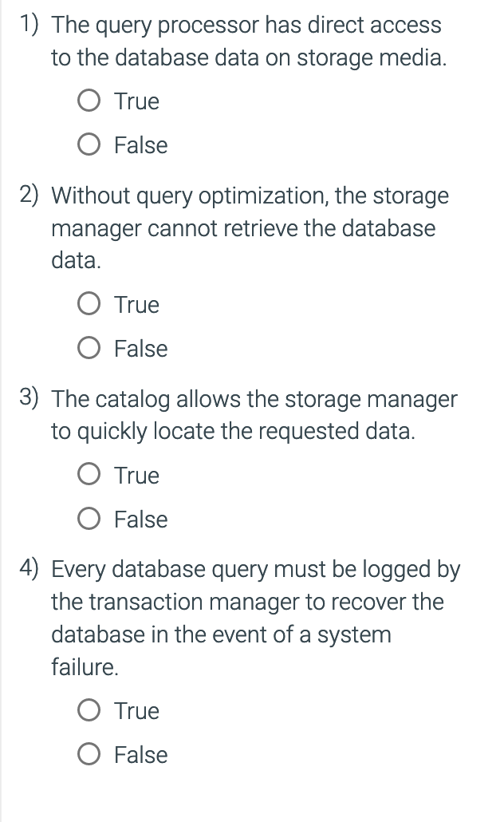Answer True to the catalog question
This screenshot has width=504, height=822.
90,475
